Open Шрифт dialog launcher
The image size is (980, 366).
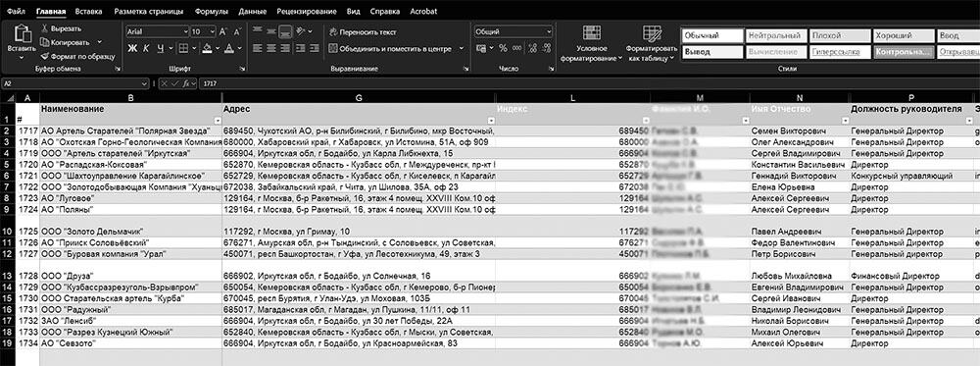[x=242, y=68]
